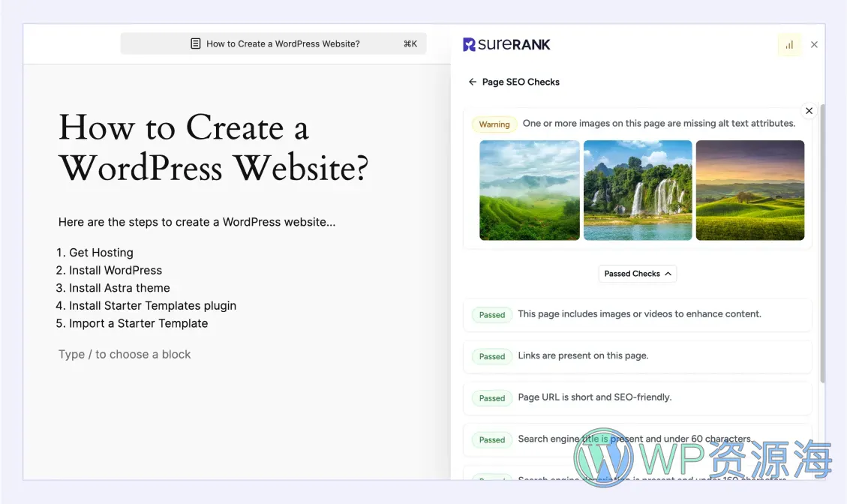Click the SureRank logo
Viewport: 847px width, 504px height.
(506, 44)
